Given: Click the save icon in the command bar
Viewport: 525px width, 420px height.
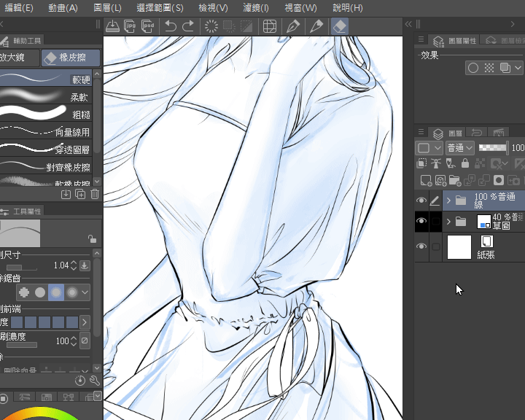Looking at the screenshot, I should click(112, 26).
